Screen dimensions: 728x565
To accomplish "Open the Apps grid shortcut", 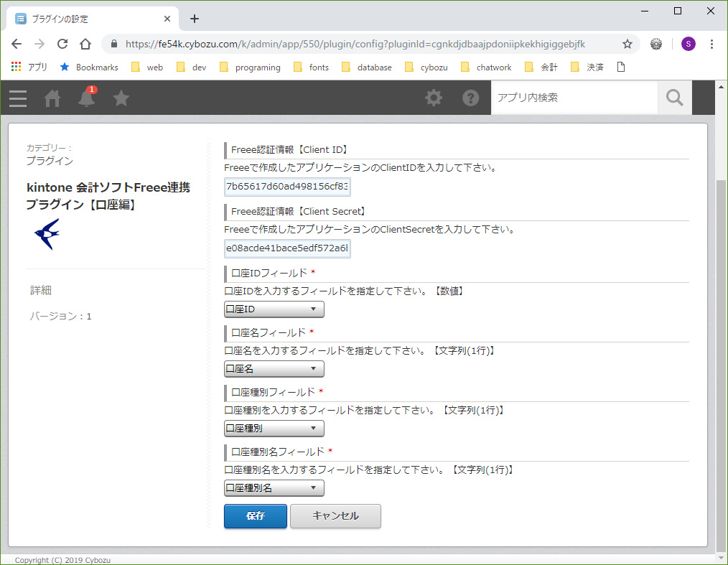I will click(x=29, y=67).
